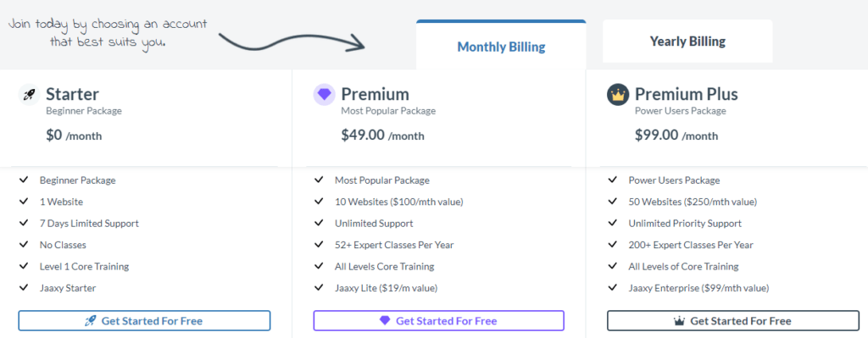Click checkmark beside No Classes
The width and height of the screenshot is (868, 338).
pos(24,245)
